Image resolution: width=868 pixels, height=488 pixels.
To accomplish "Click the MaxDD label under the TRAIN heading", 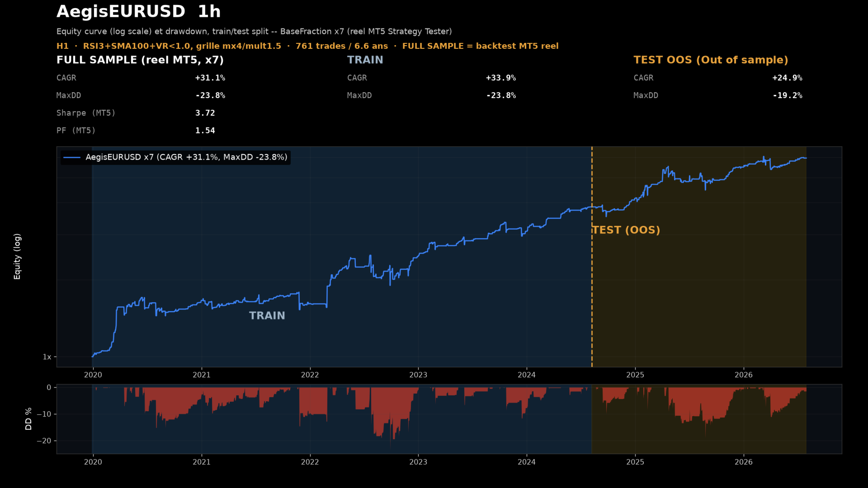I will tap(359, 95).
